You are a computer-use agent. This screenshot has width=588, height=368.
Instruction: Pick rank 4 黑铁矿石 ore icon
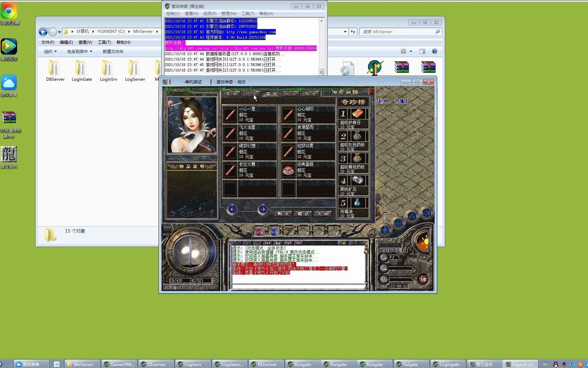357,180
